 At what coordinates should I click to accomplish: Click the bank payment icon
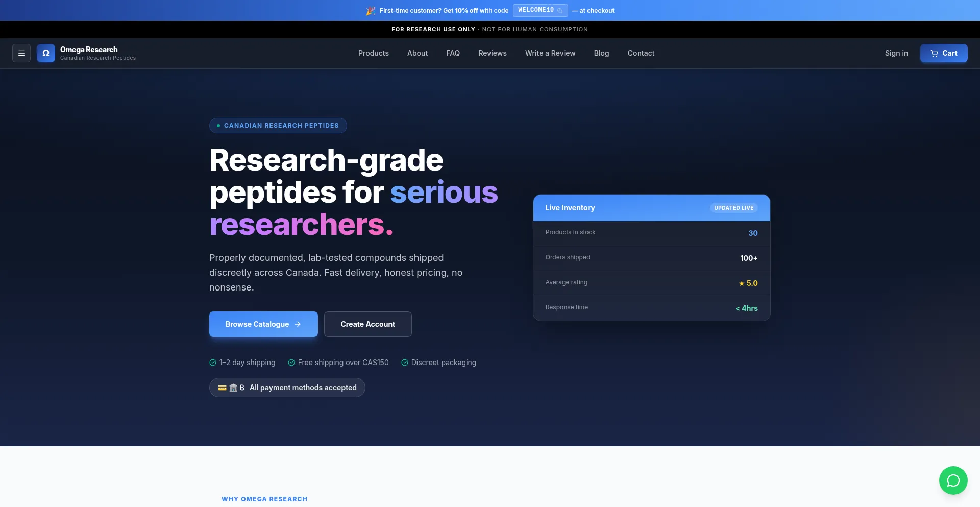(x=233, y=388)
